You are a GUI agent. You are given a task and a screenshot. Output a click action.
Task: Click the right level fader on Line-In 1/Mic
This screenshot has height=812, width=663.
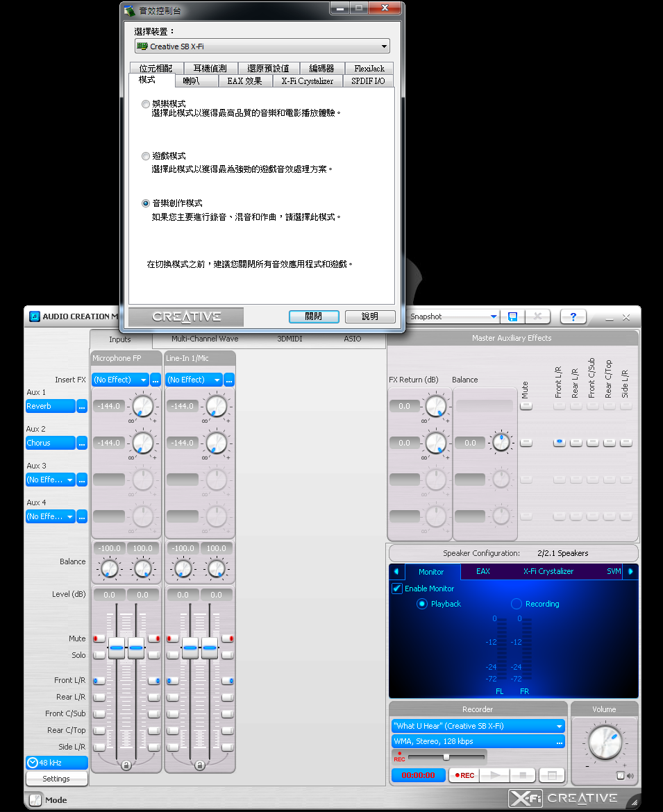[210, 648]
